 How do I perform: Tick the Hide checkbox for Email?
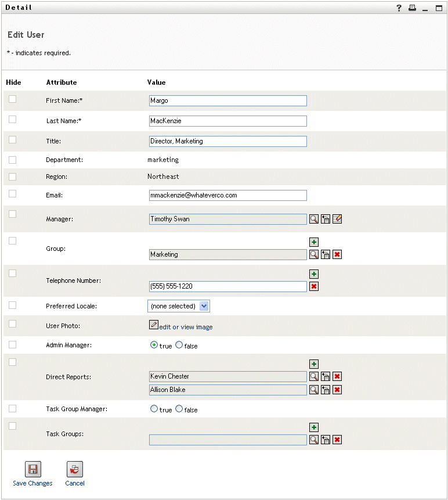(12, 194)
